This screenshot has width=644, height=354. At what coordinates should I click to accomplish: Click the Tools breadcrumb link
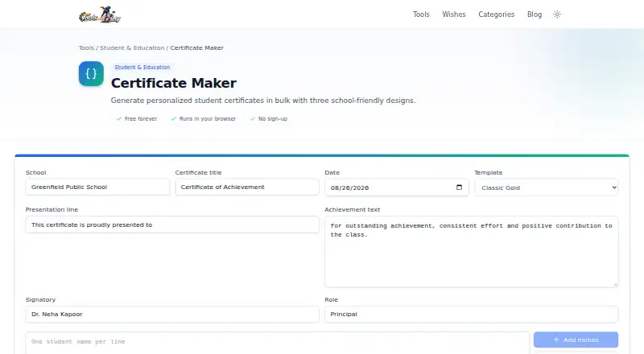tap(86, 48)
